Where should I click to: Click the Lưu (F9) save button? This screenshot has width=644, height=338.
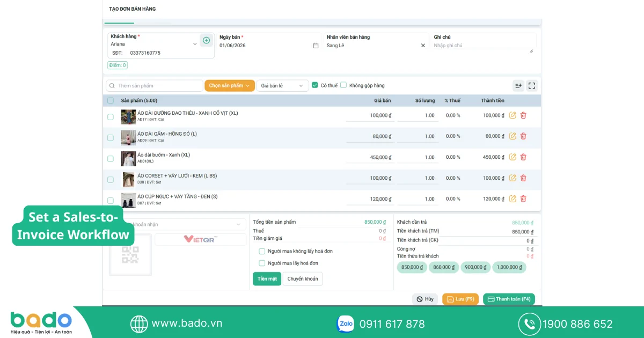pos(460,299)
